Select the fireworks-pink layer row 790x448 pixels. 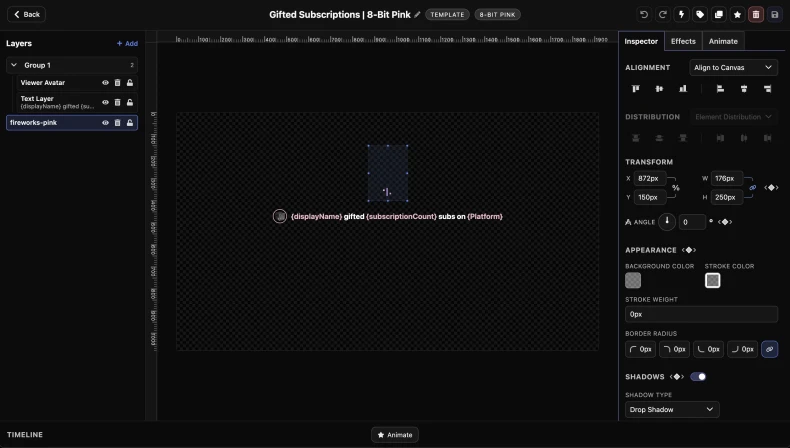coord(72,122)
